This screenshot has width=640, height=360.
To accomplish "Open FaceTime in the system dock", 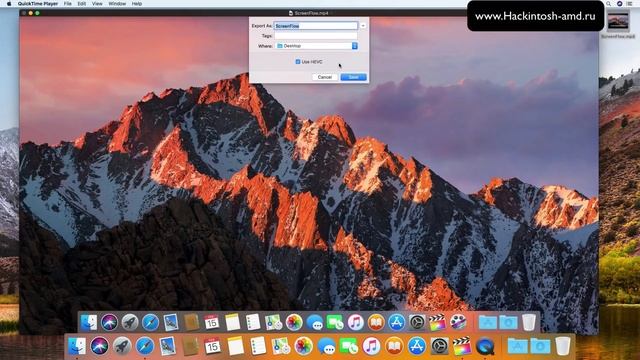I will click(x=349, y=346).
